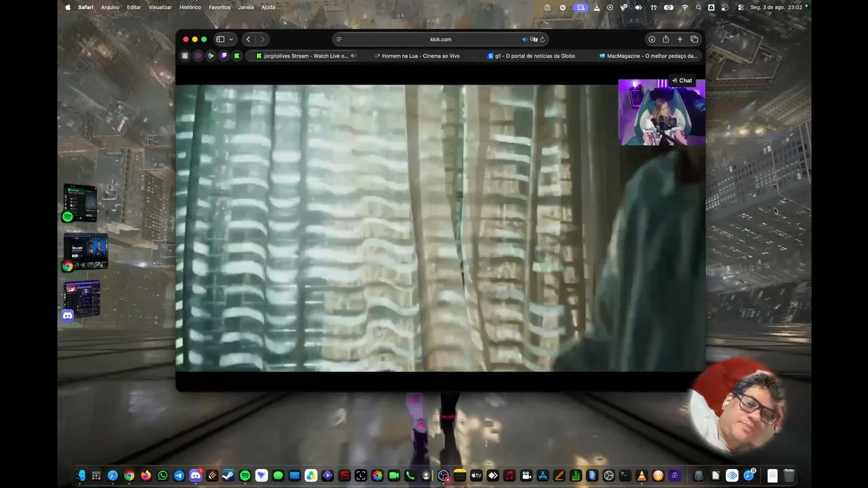Show the tab overview
This screenshot has height=488, width=868.
[694, 39]
